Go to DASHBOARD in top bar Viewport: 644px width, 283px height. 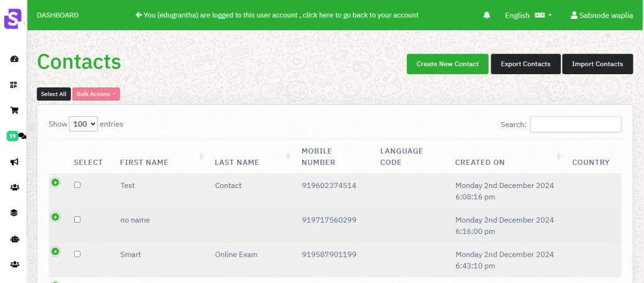[57, 15]
